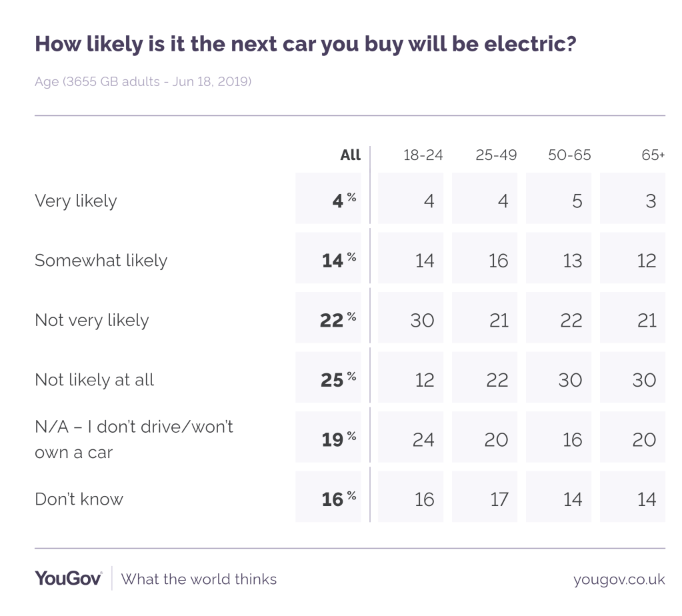Select the 18-24 age column header
The image size is (682, 616).
[423, 155]
